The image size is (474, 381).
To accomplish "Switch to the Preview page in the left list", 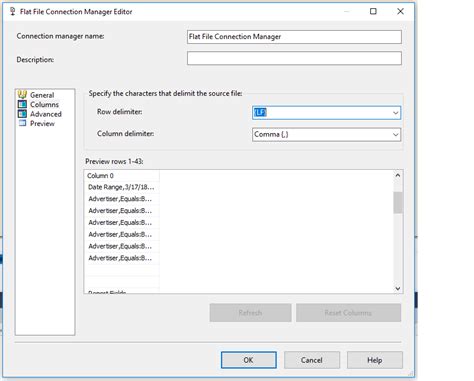I will [x=42, y=124].
